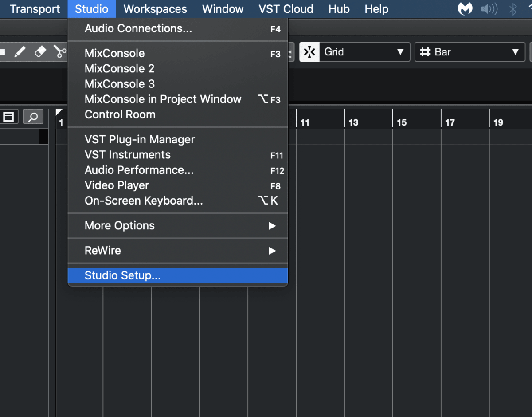
Task: Open Control Room from the Studio menu
Action: 178,114
